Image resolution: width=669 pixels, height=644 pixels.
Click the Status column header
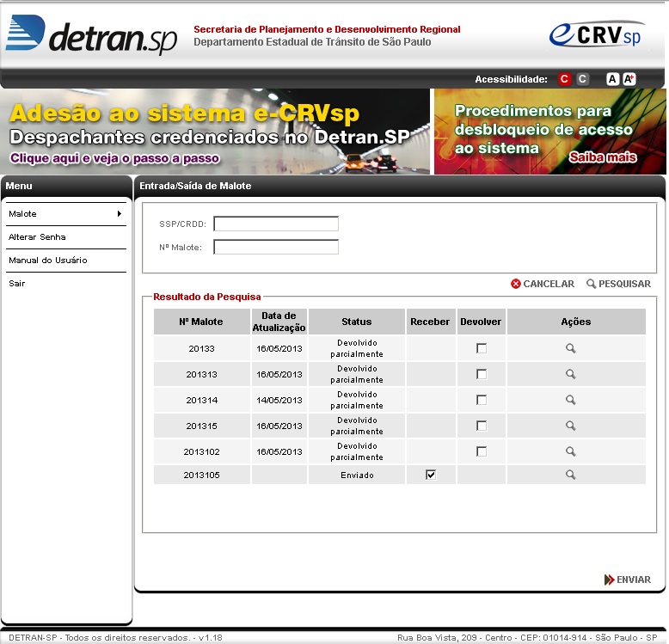[357, 322]
